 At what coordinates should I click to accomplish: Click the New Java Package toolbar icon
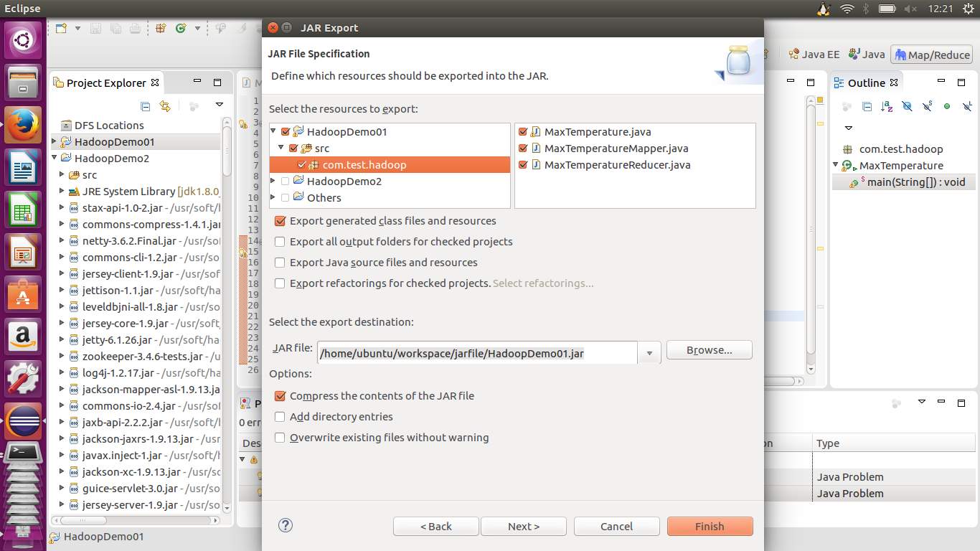[x=161, y=28]
